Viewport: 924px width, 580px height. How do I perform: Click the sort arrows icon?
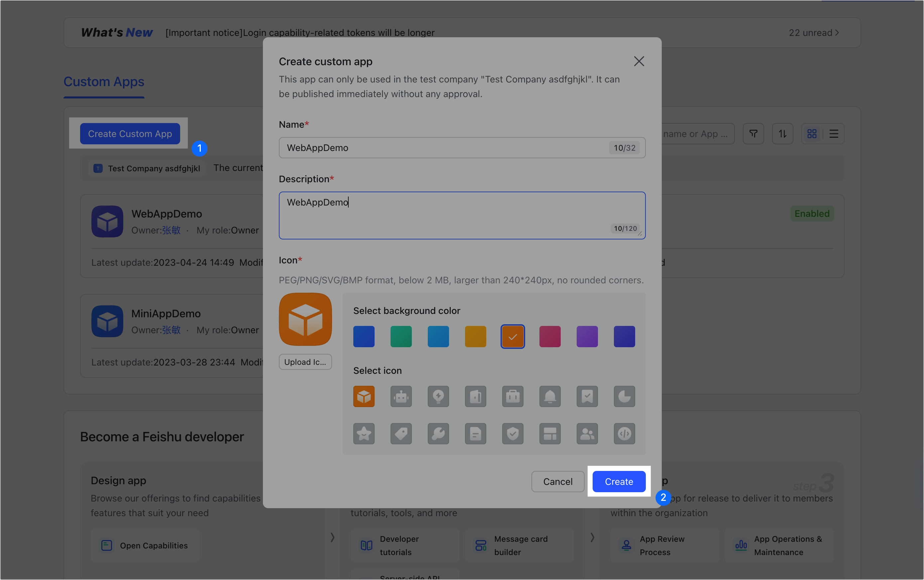782,134
